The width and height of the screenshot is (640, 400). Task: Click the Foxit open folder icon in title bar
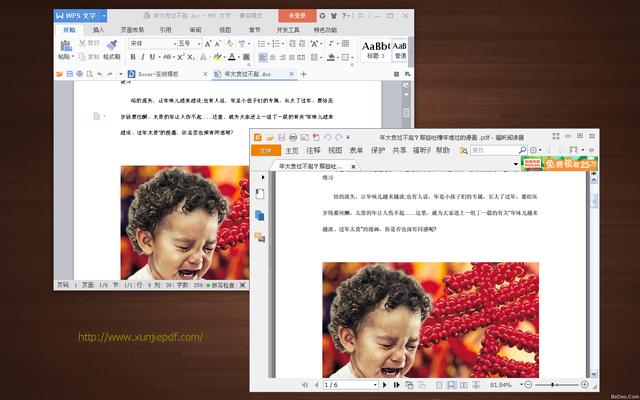(x=269, y=137)
